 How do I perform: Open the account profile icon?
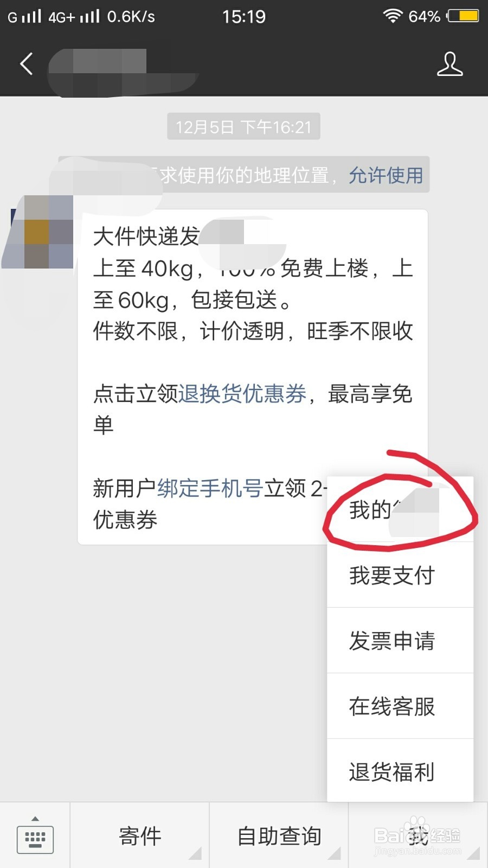(450, 64)
